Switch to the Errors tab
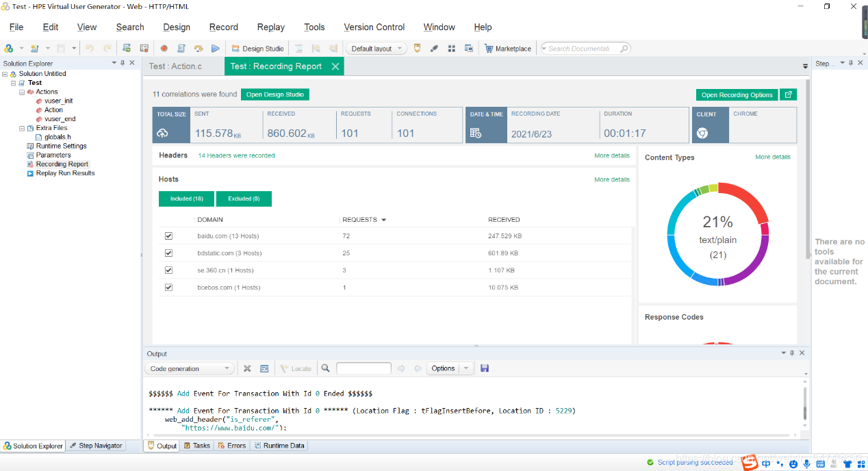The height and width of the screenshot is (471, 868). point(231,446)
